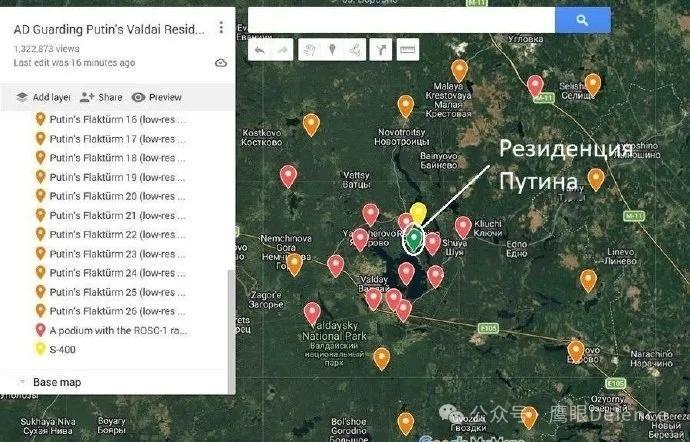690x442 pixels.
Task: Focus the map search input field
Action: coord(401,20)
